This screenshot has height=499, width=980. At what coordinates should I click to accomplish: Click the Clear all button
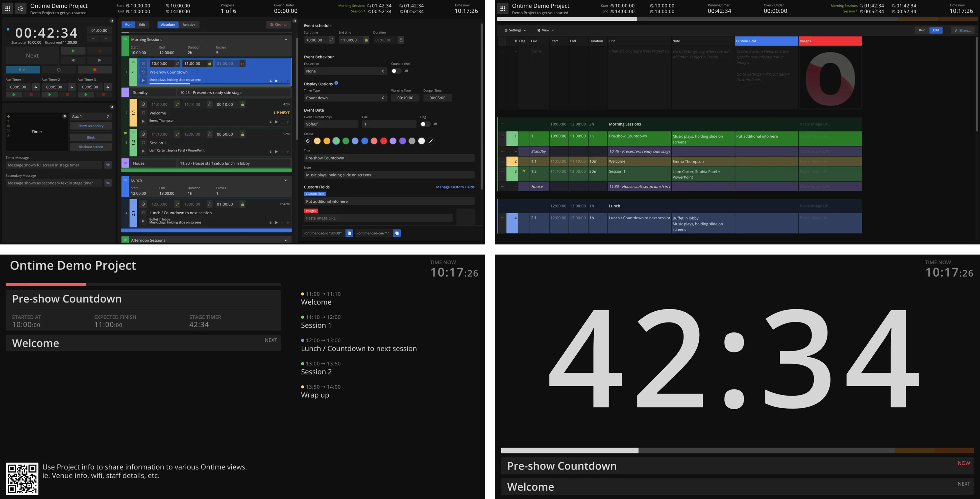[279, 25]
